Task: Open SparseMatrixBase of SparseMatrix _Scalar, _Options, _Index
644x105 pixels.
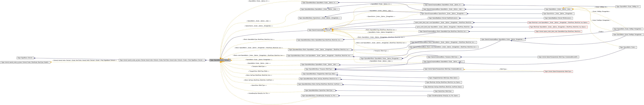Action: 320,9
